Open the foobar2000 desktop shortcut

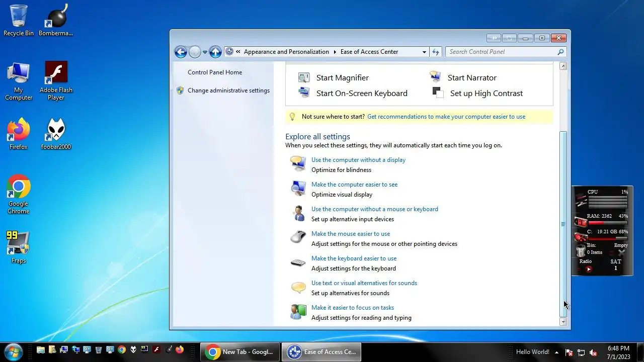56,134
